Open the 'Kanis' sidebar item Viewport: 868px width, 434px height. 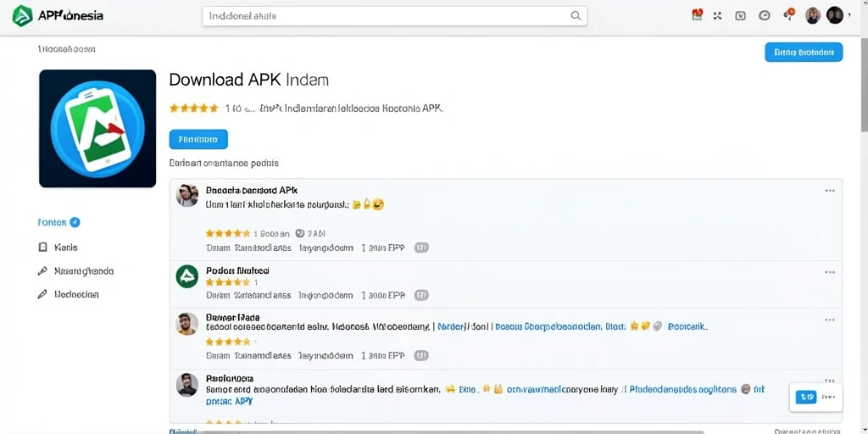click(x=66, y=247)
